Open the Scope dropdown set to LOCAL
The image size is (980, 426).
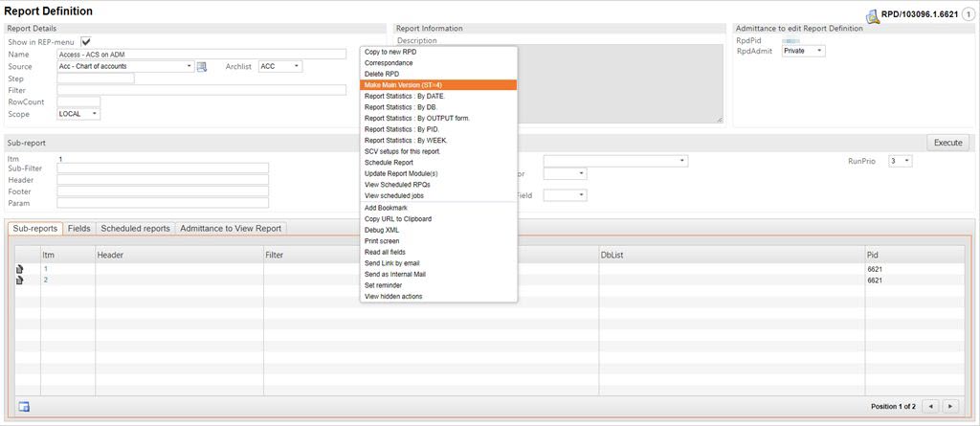[x=78, y=114]
